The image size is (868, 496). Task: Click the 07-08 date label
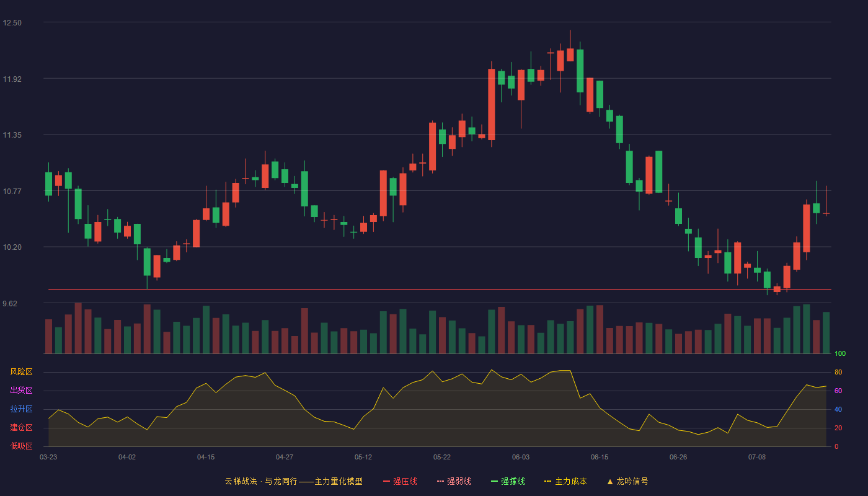pos(757,457)
